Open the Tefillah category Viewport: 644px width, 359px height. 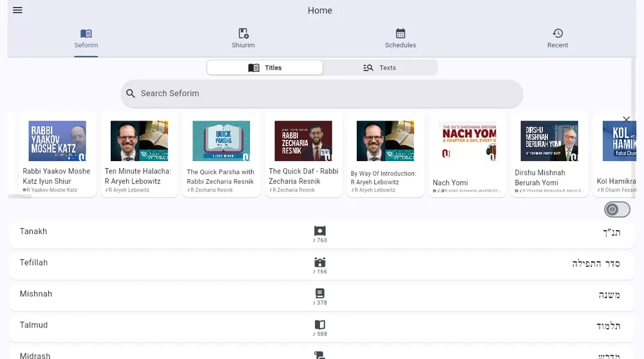pyautogui.click(x=321, y=266)
